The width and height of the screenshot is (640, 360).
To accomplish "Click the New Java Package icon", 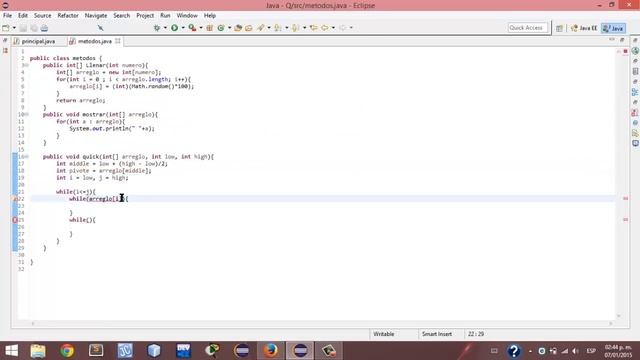I will (209, 28).
